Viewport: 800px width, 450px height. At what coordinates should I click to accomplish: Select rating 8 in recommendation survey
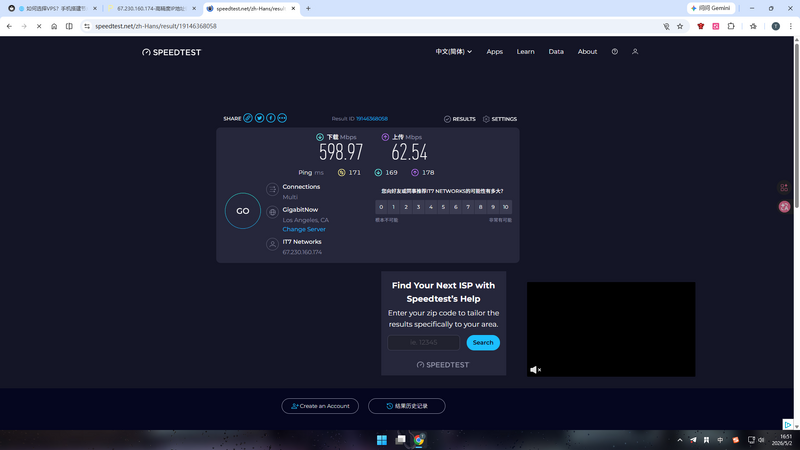pos(481,207)
